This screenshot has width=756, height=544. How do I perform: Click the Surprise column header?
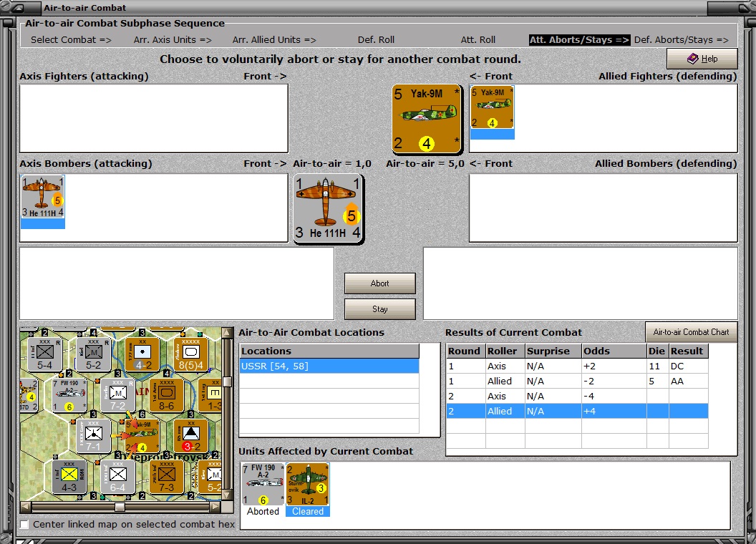point(553,351)
